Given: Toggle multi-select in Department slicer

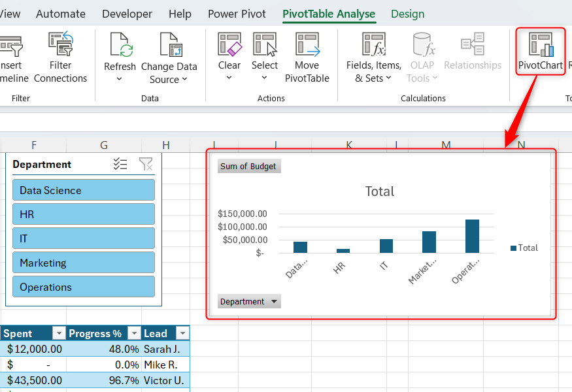Looking at the screenshot, I should (120, 164).
